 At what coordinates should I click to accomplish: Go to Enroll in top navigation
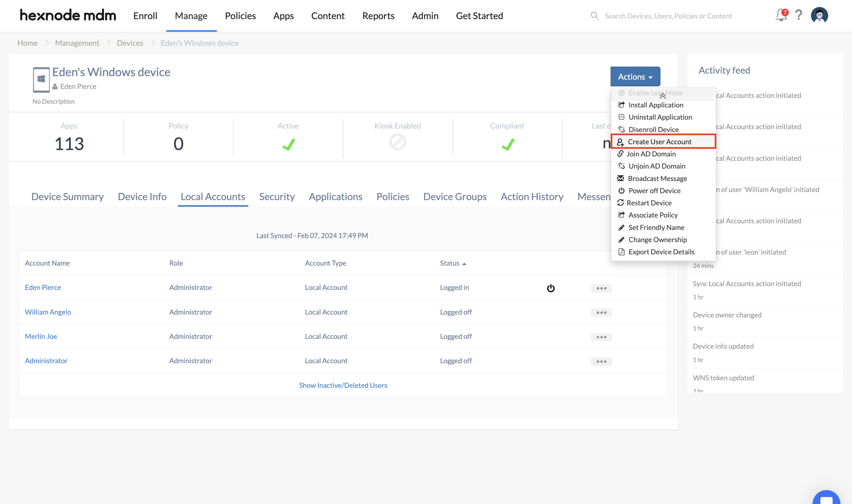coord(145,16)
